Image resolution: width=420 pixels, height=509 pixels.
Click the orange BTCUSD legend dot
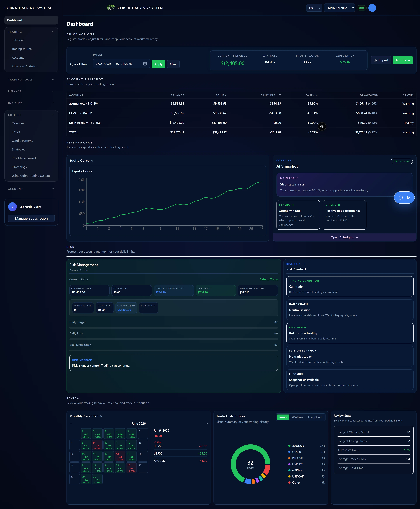tap(289, 458)
